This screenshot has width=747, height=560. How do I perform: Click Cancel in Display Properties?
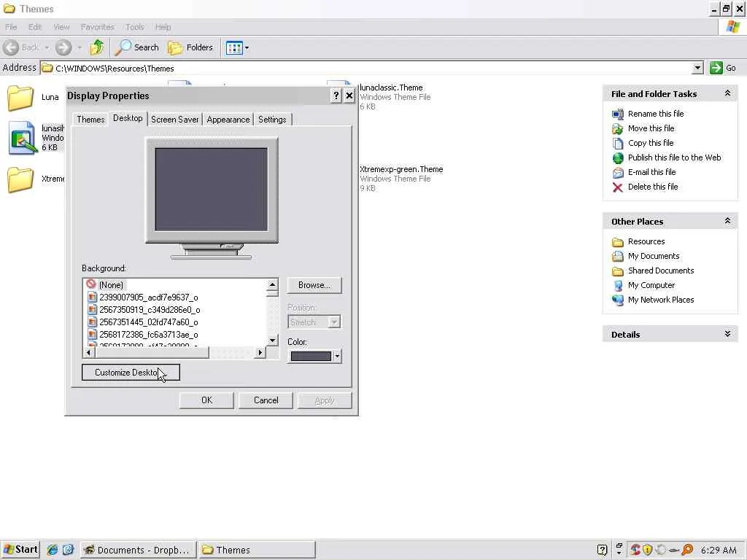pyautogui.click(x=266, y=400)
